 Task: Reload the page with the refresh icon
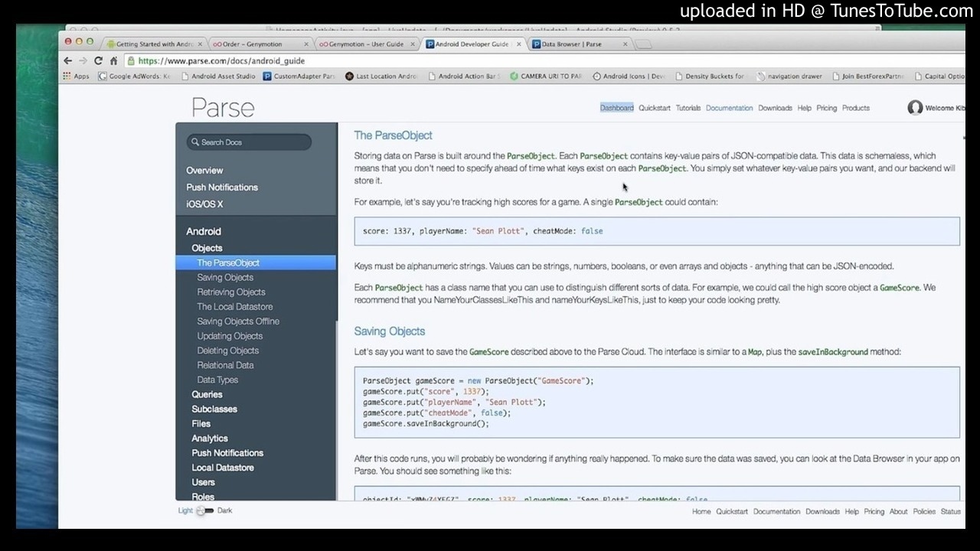click(x=98, y=60)
